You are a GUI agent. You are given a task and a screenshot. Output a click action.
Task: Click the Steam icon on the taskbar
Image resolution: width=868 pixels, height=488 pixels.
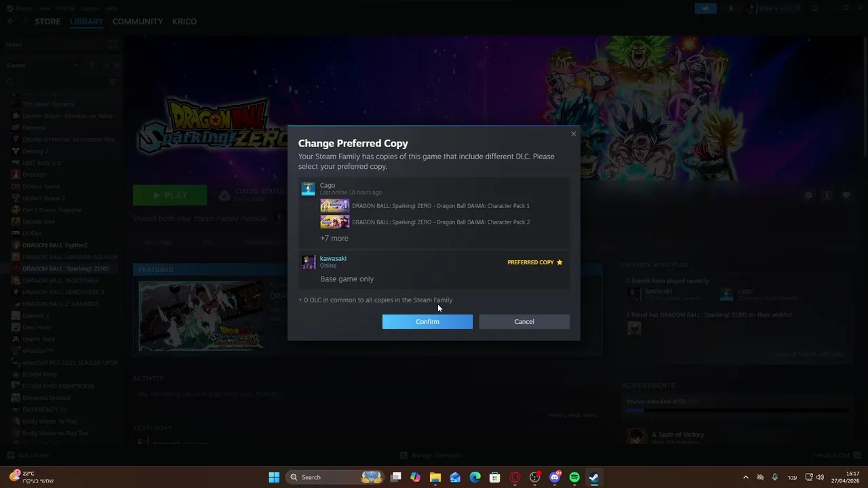pos(594,477)
